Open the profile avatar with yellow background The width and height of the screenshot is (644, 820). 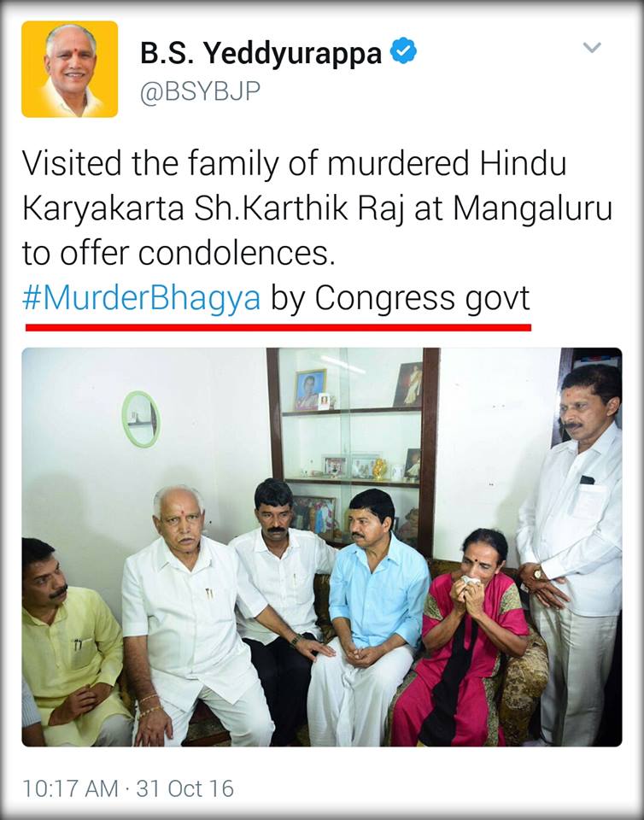pos(69,69)
